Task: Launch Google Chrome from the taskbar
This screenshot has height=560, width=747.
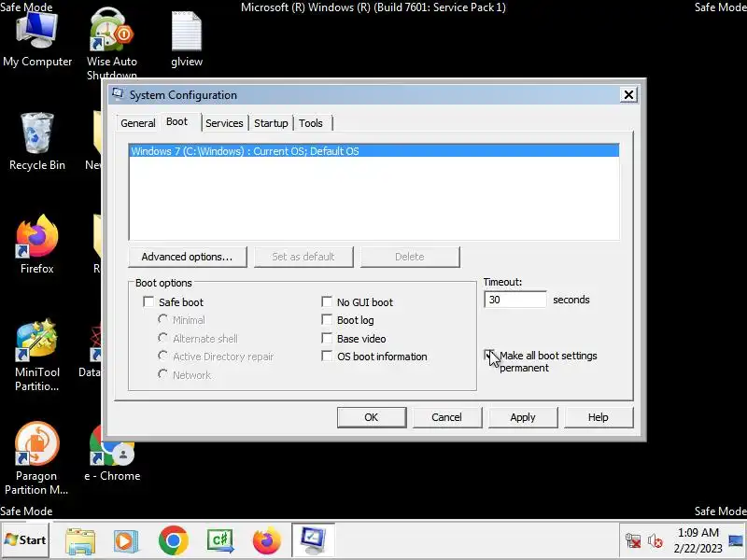Action: point(174,540)
